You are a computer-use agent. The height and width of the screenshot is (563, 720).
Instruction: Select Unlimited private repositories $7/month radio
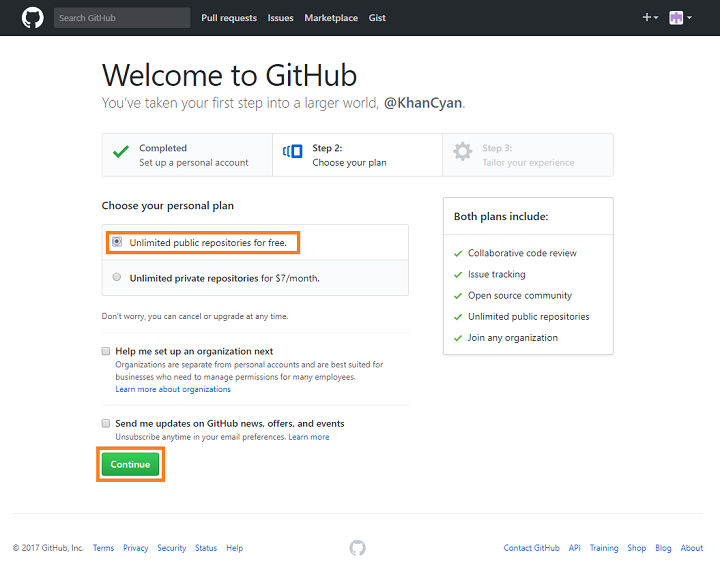[117, 277]
